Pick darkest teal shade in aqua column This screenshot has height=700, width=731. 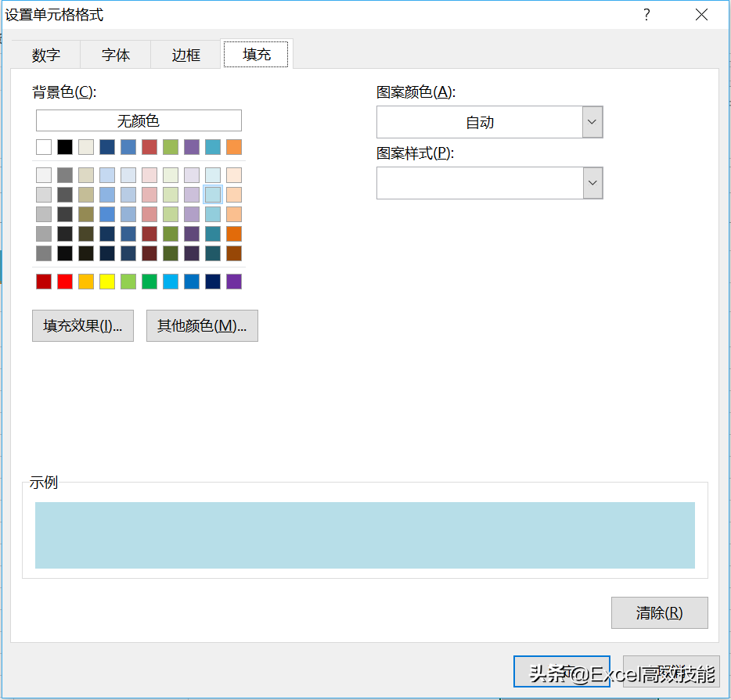(213, 253)
